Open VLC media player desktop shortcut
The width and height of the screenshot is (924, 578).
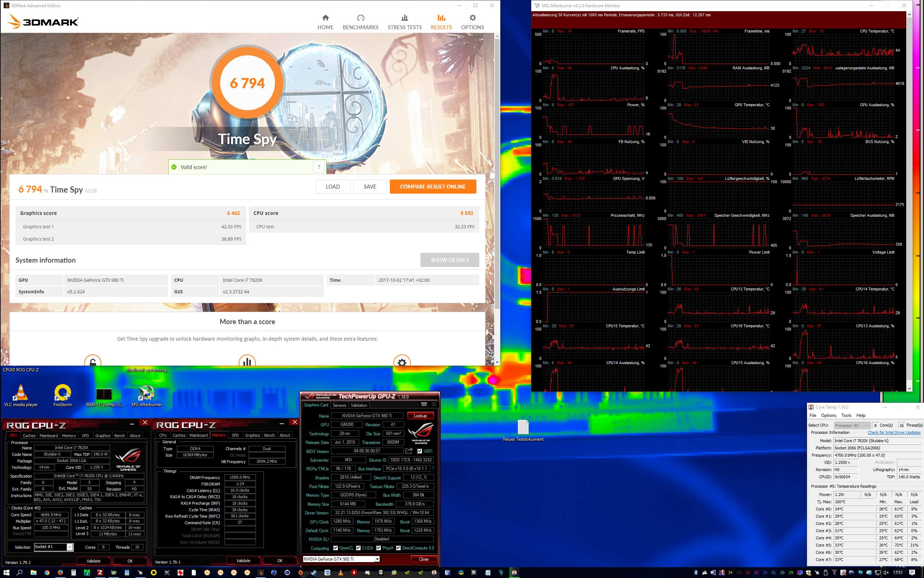(21, 396)
